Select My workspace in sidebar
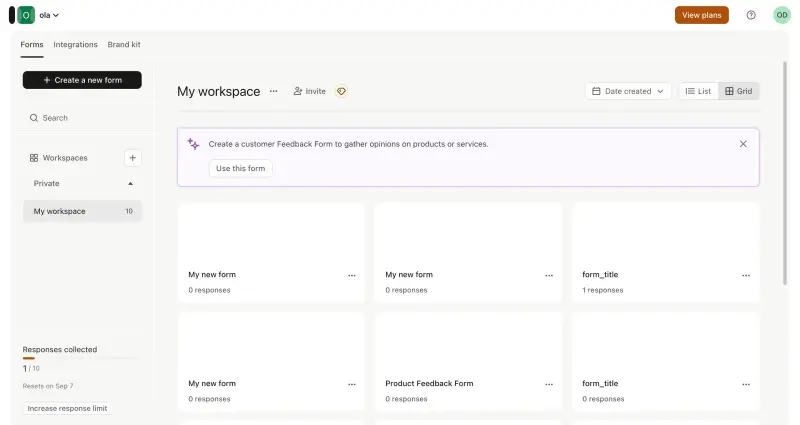This screenshot has width=800, height=425. tap(82, 211)
